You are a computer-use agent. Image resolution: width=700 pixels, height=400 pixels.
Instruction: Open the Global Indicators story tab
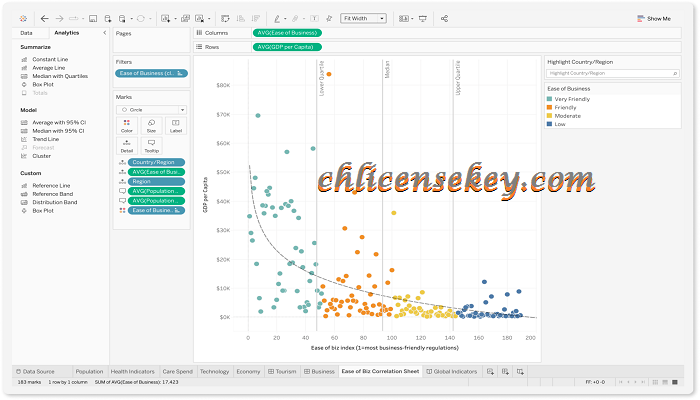pyautogui.click(x=452, y=371)
